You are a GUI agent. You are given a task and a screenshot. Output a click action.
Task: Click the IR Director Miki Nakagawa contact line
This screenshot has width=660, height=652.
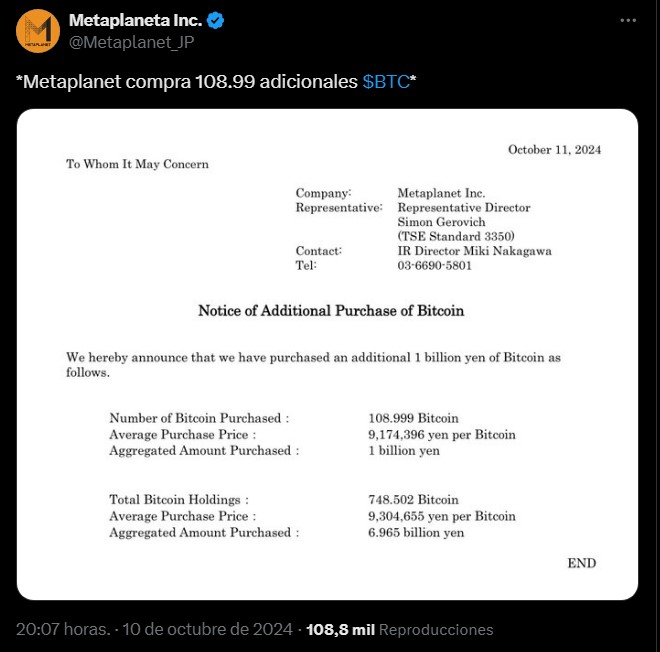pyautogui.click(x=474, y=251)
